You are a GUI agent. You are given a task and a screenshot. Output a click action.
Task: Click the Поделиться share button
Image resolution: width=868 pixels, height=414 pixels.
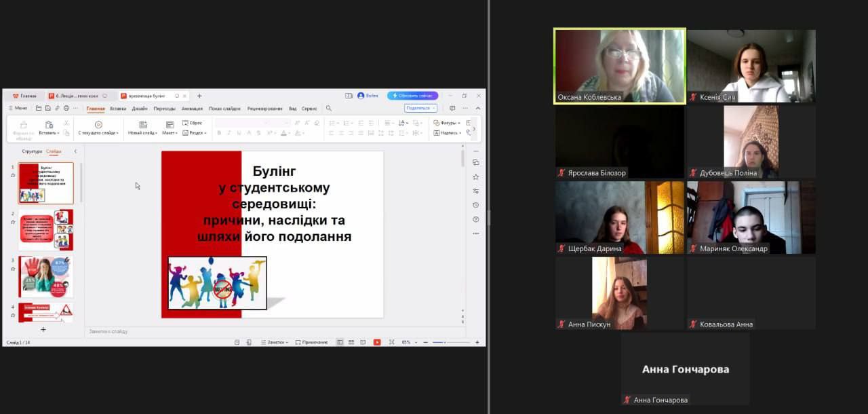point(420,108)
